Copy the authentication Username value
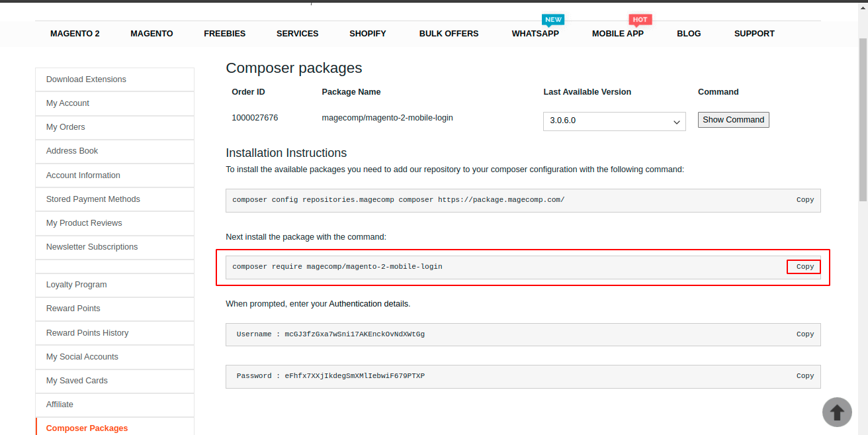 (x=804, y=334)
